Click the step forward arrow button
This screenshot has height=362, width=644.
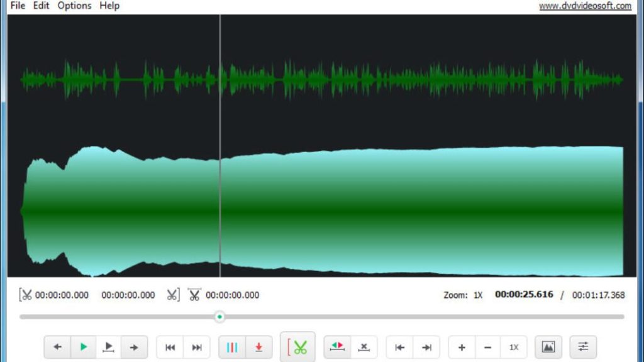134,347
